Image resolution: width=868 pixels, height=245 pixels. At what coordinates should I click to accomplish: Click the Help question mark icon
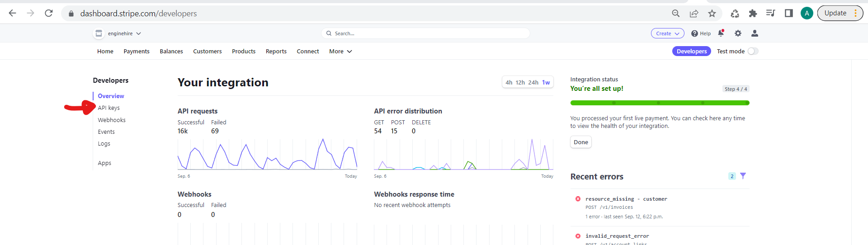(694, 33)
